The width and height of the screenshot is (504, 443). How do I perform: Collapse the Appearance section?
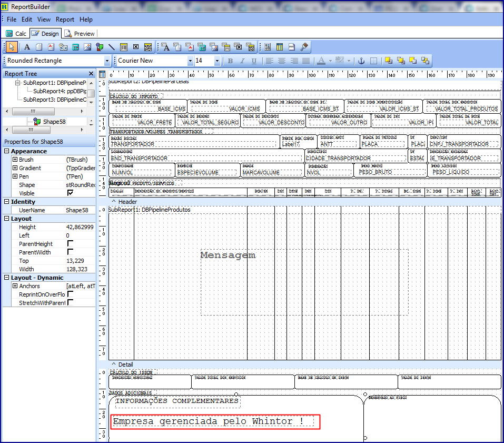tap(6, 151)
